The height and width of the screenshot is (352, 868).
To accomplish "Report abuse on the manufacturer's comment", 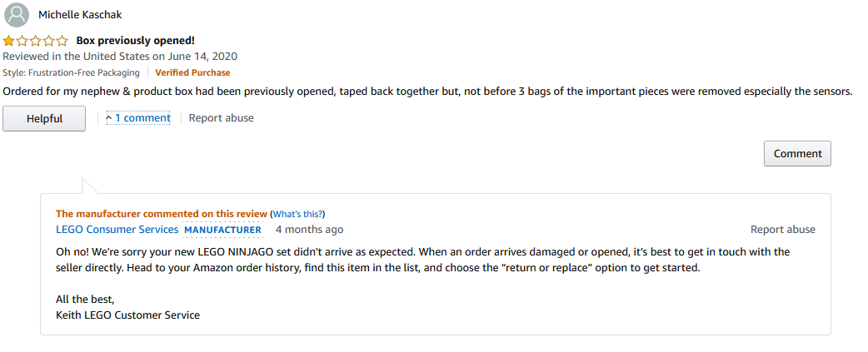I will point(783,230).
